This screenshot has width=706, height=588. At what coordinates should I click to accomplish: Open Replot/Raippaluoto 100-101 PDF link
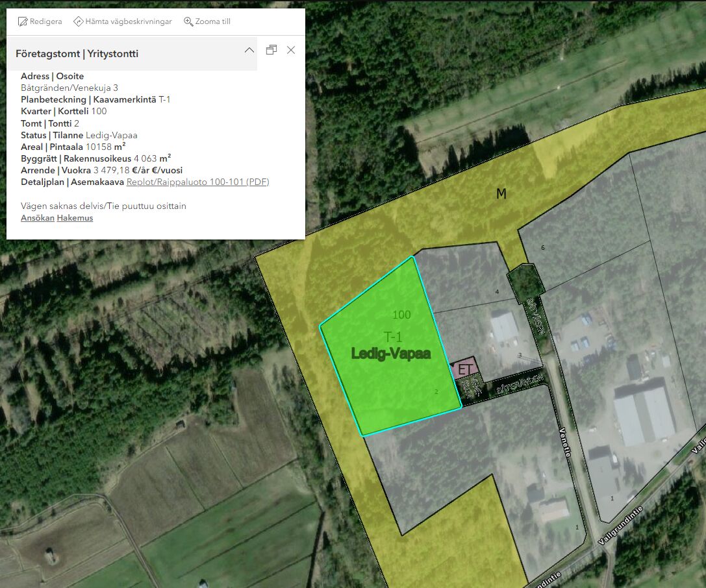(x=197, y=182)
